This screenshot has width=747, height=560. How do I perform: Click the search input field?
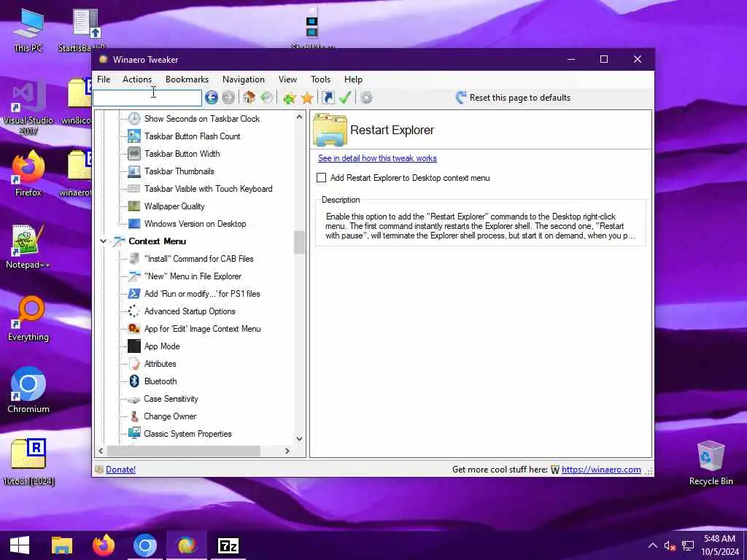[x=147, y=98]
